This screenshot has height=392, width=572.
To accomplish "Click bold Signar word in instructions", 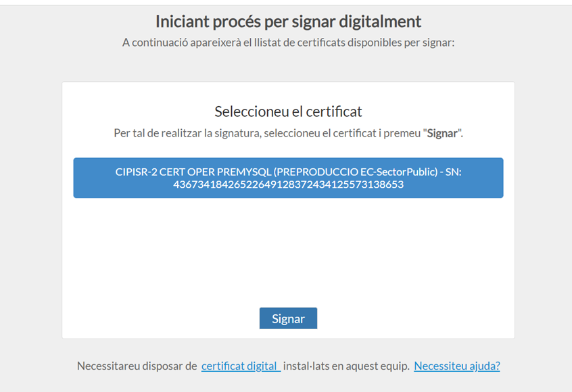I will click(x=442, y=133).
